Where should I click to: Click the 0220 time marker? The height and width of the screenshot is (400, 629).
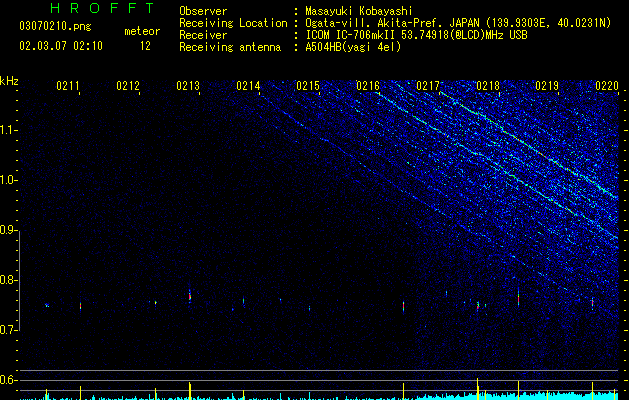pyautogui.click(x=607, y=86)
